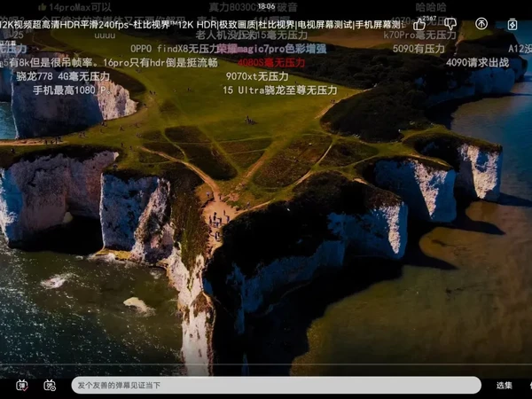Focus the danmaku comment input field
This screenshot has height=399, width=532.
pyautogui.click(x=275, y=385)
